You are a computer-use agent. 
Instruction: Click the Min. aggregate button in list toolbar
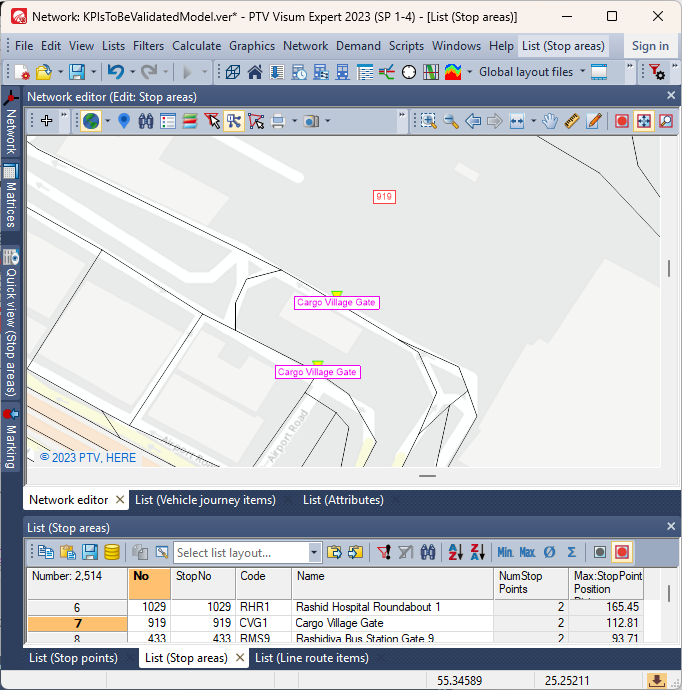pos(505,552)
